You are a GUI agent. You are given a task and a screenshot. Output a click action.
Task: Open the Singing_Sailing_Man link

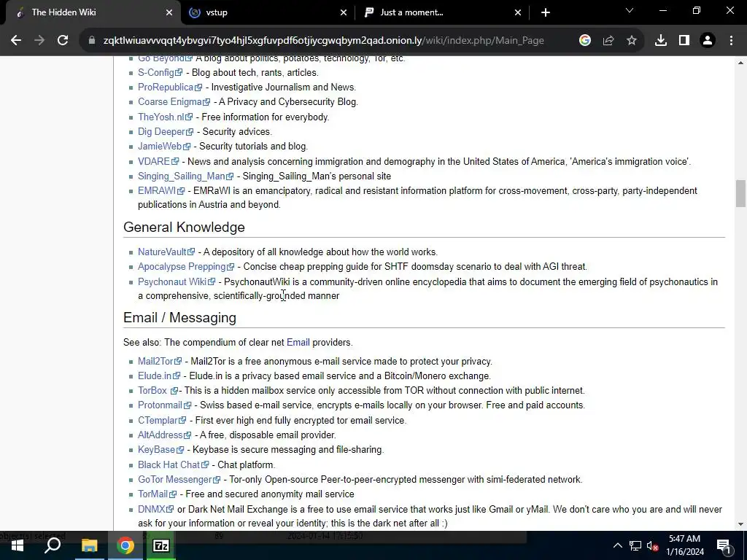pos(186,176)
